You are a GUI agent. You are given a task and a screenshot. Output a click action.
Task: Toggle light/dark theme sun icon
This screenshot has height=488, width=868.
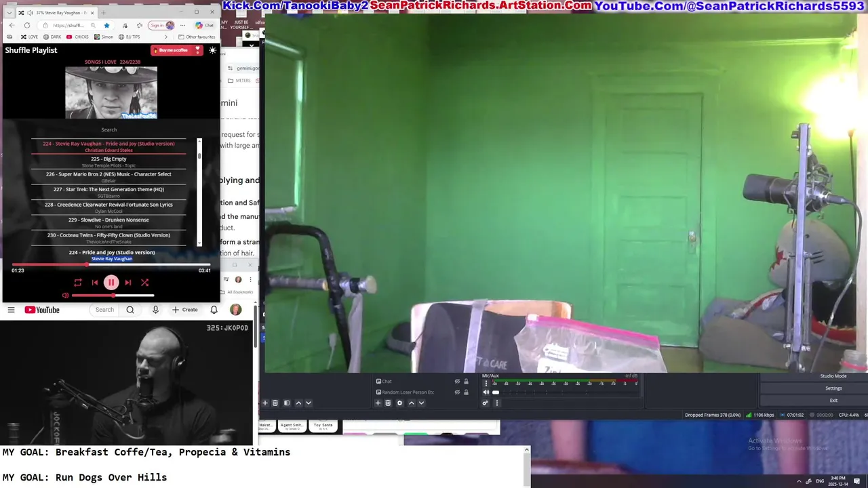point(212,50)
